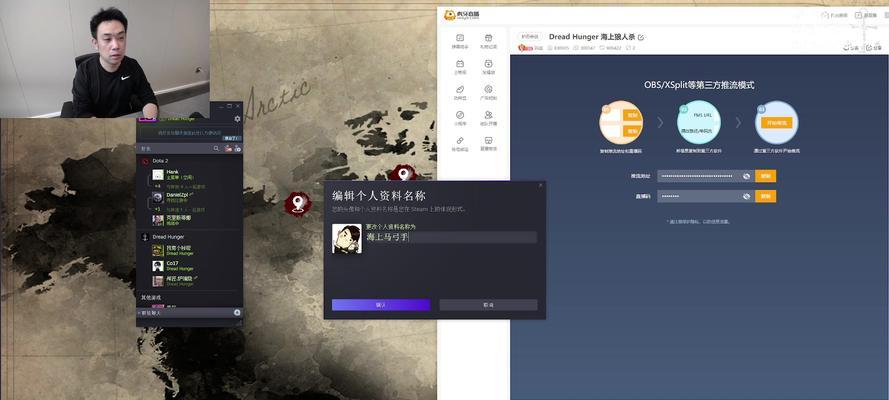The width and height of the screenshot is (889, 400).
Task: Open the two-people team icon in Huya sidebar
Action: [x=489, y=115]
